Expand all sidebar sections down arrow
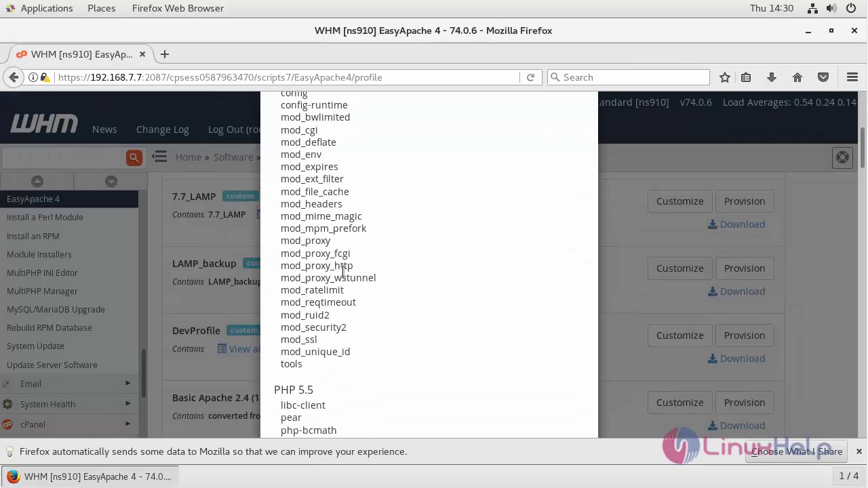The width and height of the screenshot is (868, 488). pyautogui.click(x=111, y=181)
